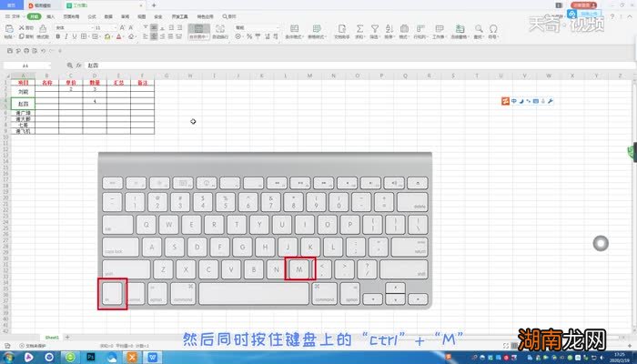Toggle Italic formatting
The image size is (637, 364).
[x=66, y=36]
